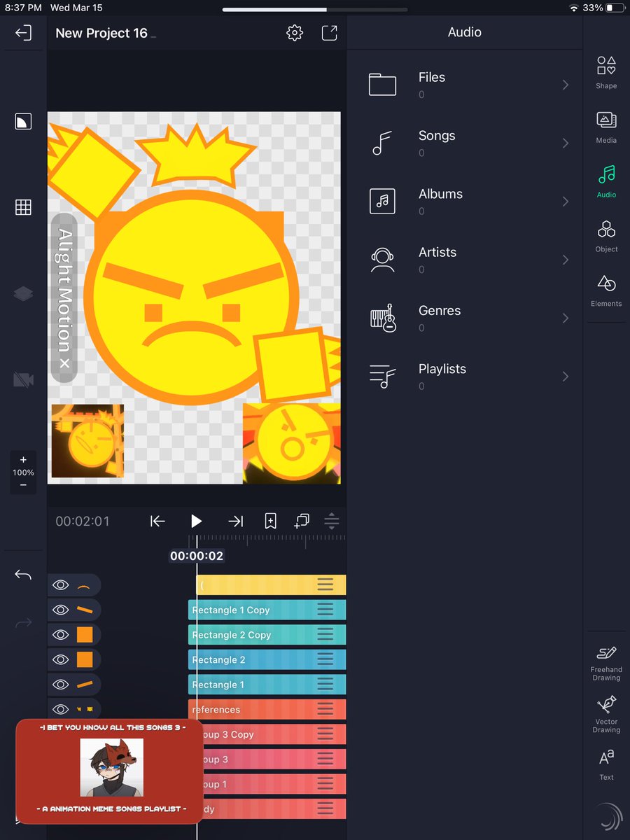This screenshot has width=630, height=840.
Task: Hide the Rectangle 1 Copy layer
Action: pyautogui.click(x=61, y=610)
